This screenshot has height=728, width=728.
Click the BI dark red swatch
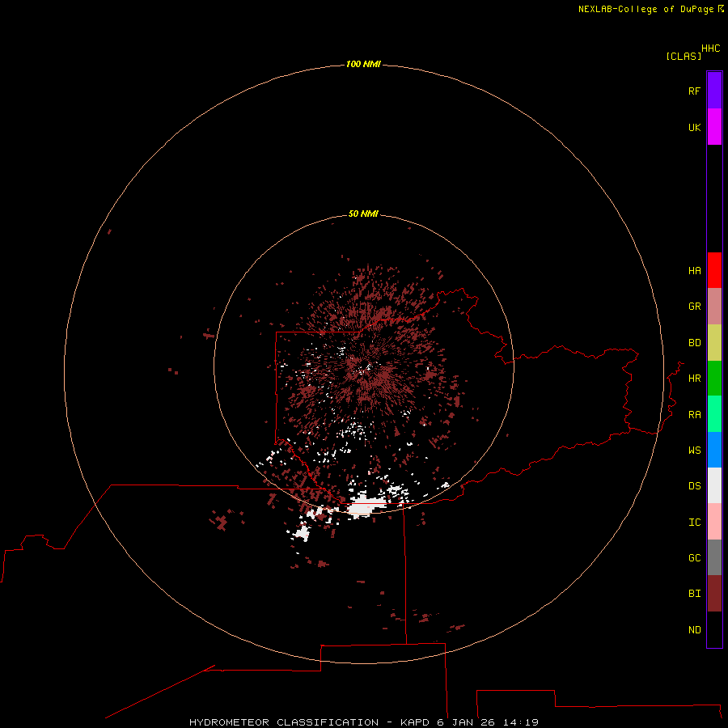point(714,594)
